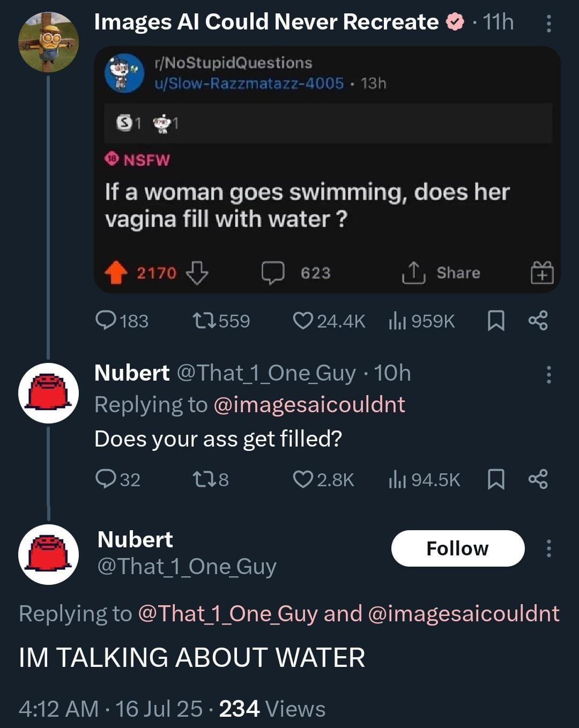Open the @imagesaicouldnt mention in the 10h reply

(x=309, y=405)
